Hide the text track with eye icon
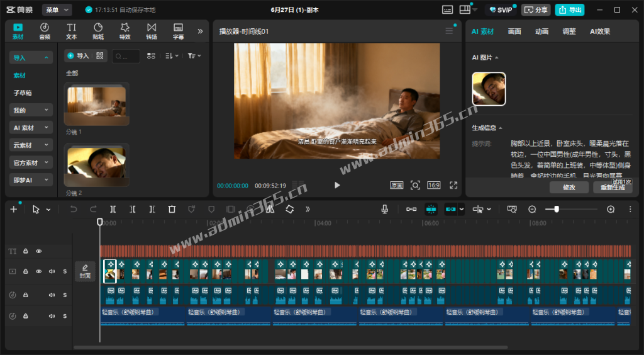 [38, 251]
